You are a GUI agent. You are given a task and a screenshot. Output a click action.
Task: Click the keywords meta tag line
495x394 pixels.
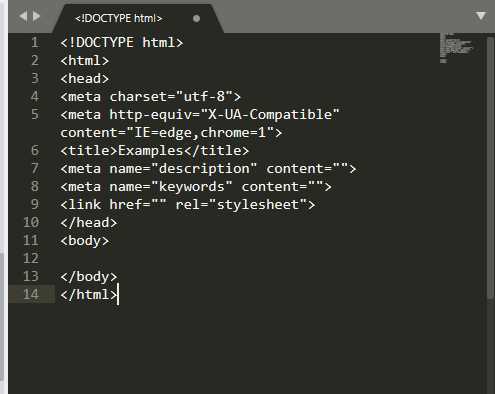[196, 187]
